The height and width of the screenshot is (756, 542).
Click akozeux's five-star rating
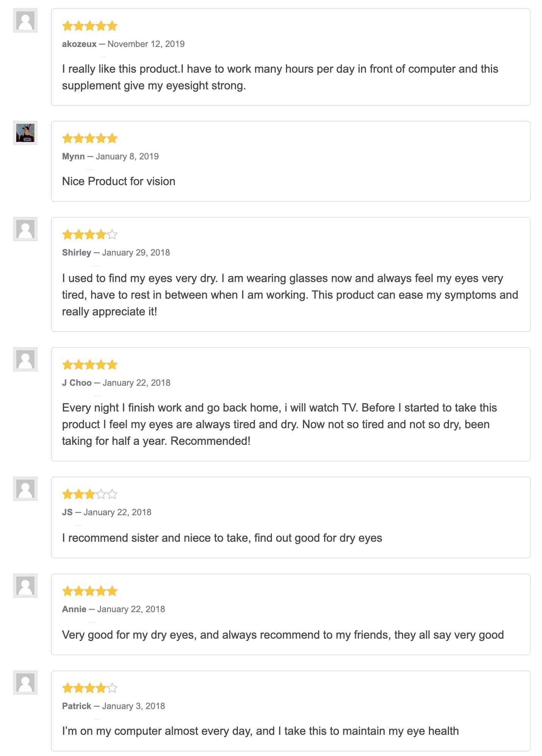(90, 26)
